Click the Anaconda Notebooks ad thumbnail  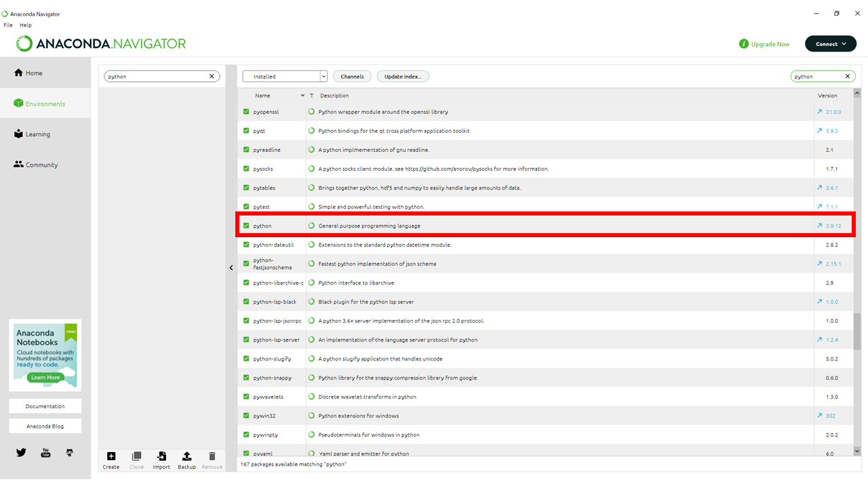pos(45,354)
